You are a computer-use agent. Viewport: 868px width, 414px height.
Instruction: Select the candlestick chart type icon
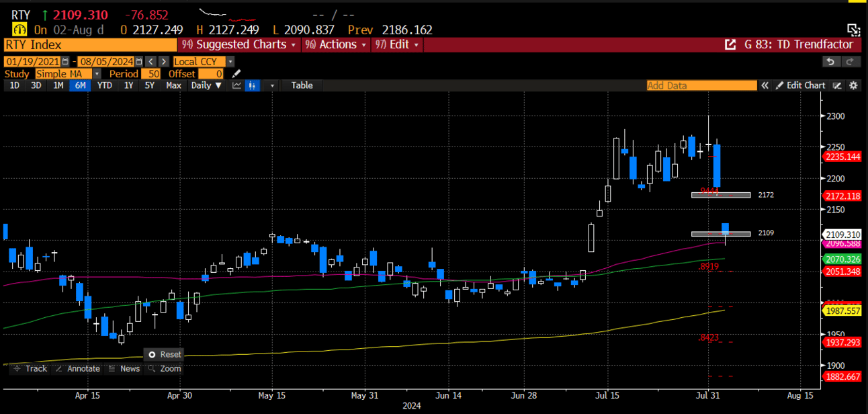click(253, 85)
